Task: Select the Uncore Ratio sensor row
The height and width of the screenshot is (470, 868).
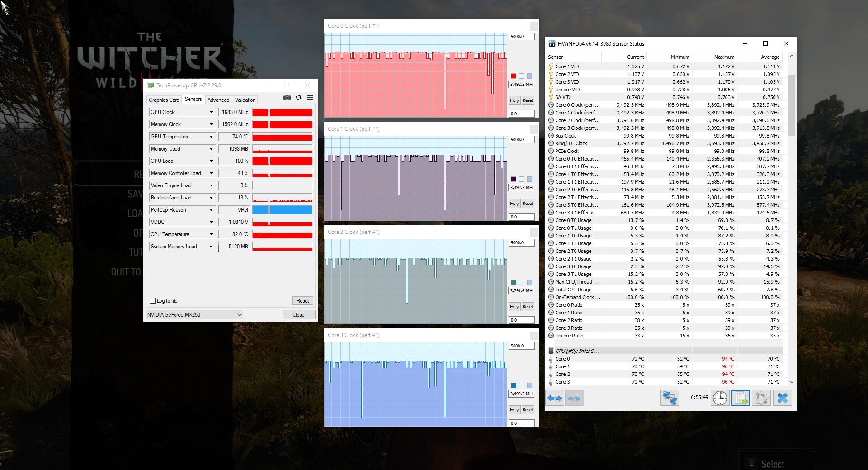Action: click(x=664, y=336)
